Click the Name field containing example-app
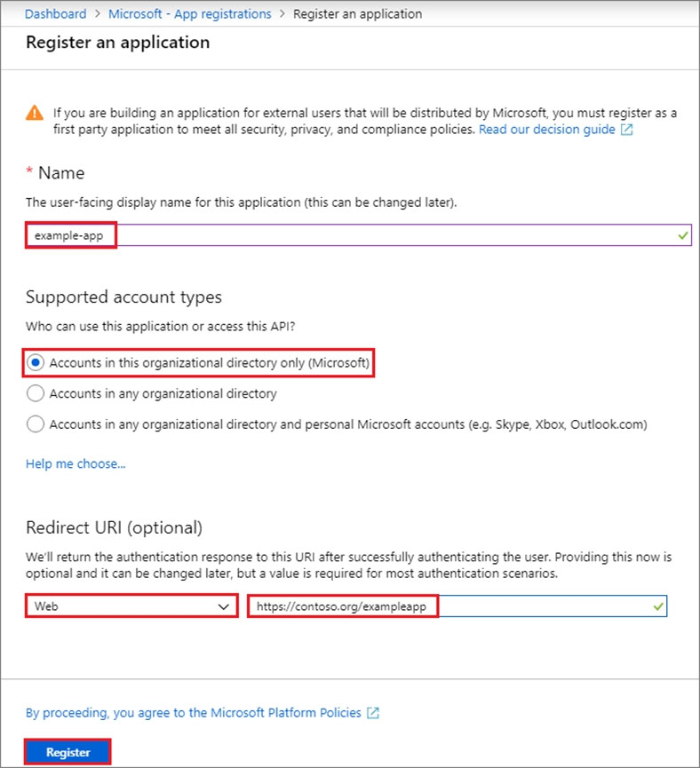 (x=355, y=236)
